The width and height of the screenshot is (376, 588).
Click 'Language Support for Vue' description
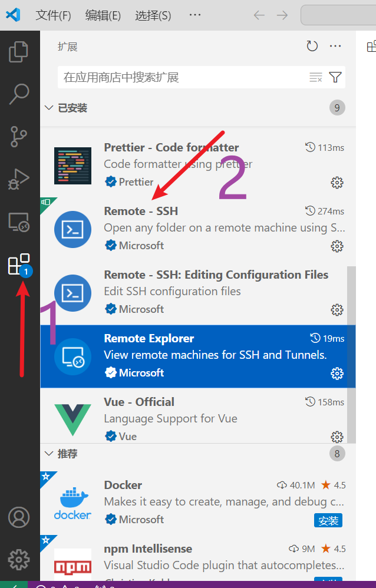pos(170,418)
